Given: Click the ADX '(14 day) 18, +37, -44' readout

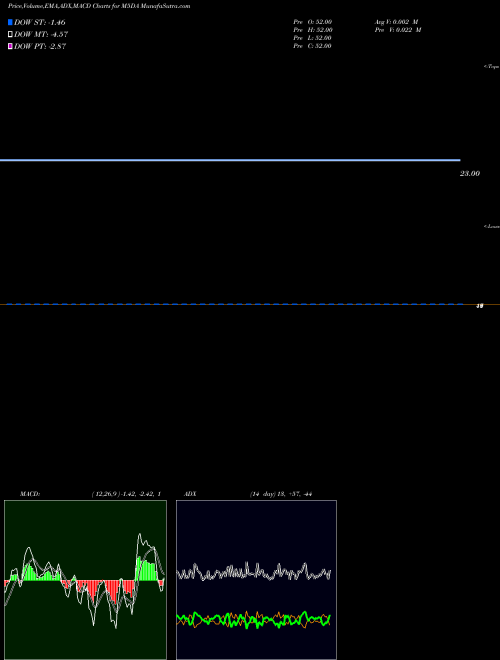Looking at the screenshot, I should pyautogui.click(x=281, y=494).
